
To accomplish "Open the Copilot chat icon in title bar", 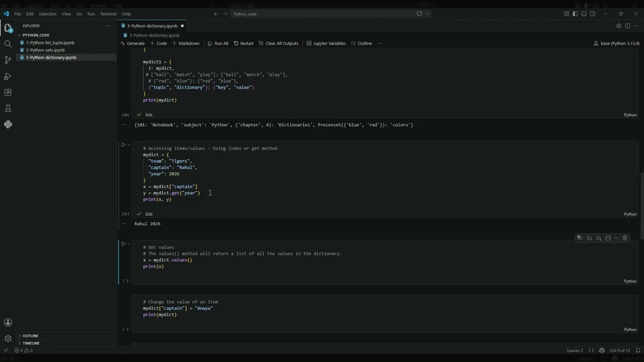I will tap(419, 14).
